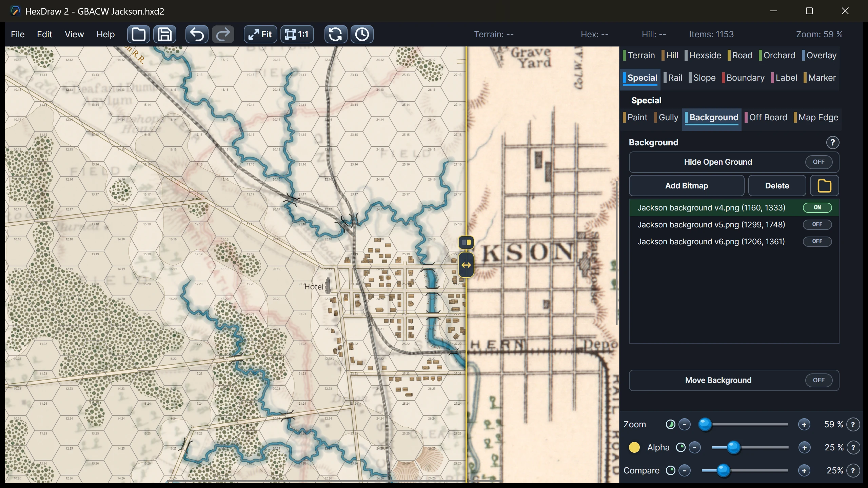Switch to the Marker tab
The width and height of the screenshot is (868, 488).
pyautogui.click(x=820, y=78)
